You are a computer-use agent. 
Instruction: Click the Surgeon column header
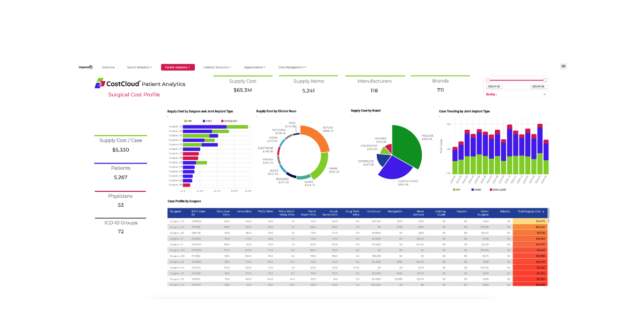point(175,212)
